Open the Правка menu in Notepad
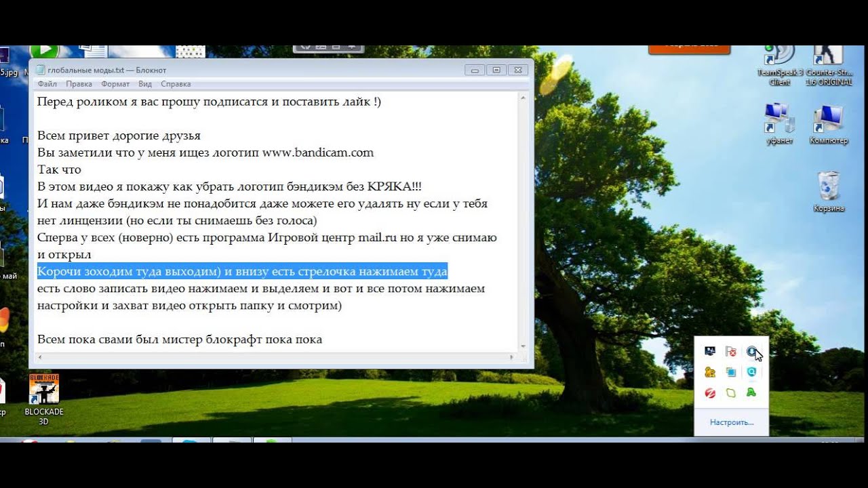868x488 pixels. point(79,84)
